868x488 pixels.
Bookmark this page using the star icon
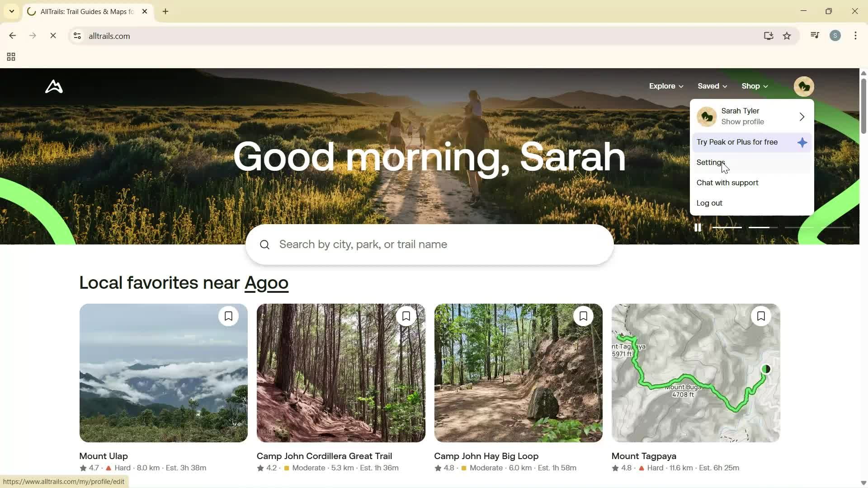point(787,36)
